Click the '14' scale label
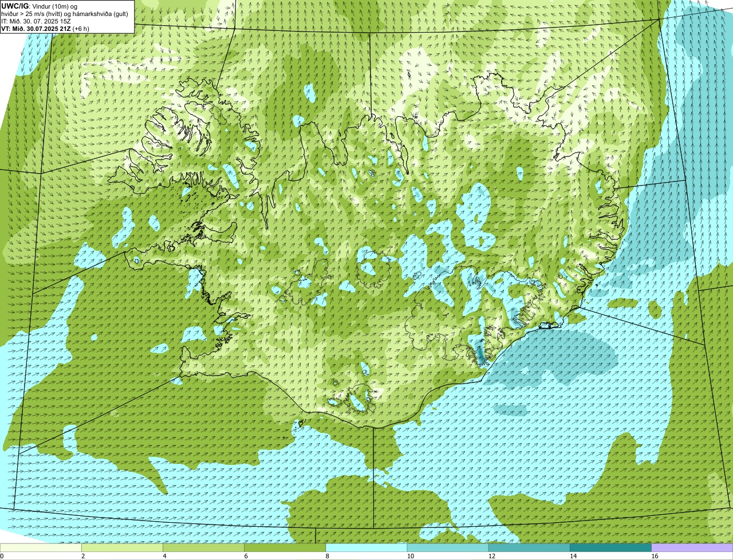733x560 pixels. click(x=573, y=556)
